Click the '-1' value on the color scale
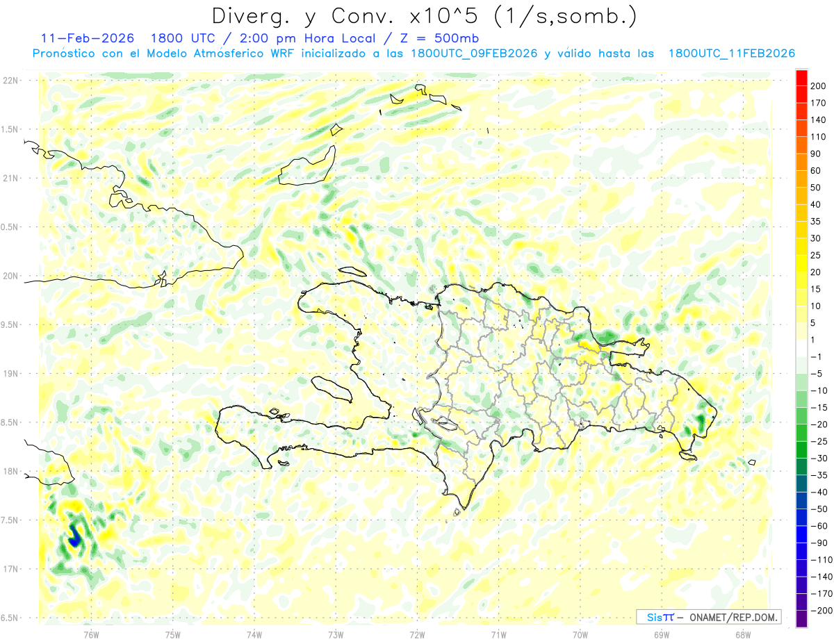 coord(816,356)
